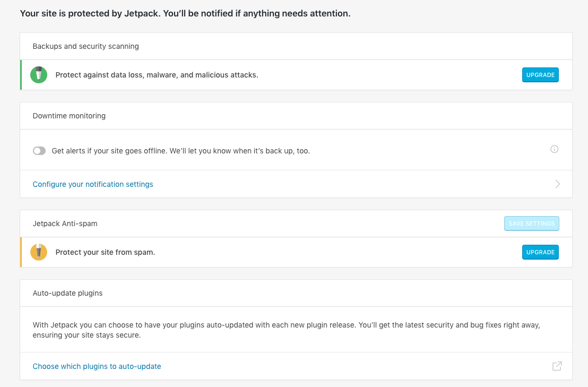Image resolution: width=588 pixels, height=387 pixels.
Task: Click the Jetpack Anti-spam section title
Action: (x=65, y=223)
